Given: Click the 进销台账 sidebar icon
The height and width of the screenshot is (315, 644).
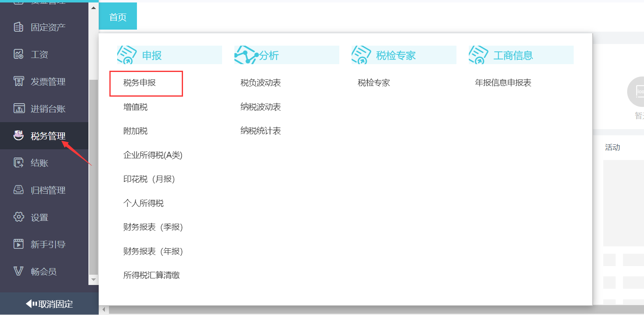Looking at the screenshot, I should coord(19,109).
